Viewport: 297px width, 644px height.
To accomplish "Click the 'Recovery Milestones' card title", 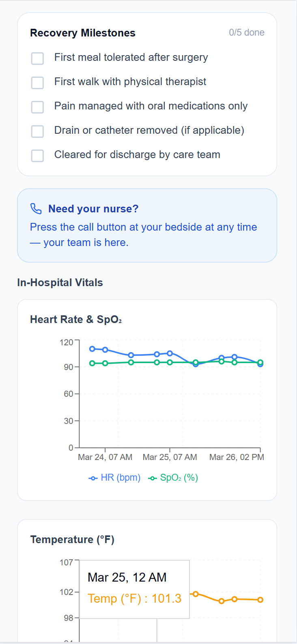I will 82,33.
